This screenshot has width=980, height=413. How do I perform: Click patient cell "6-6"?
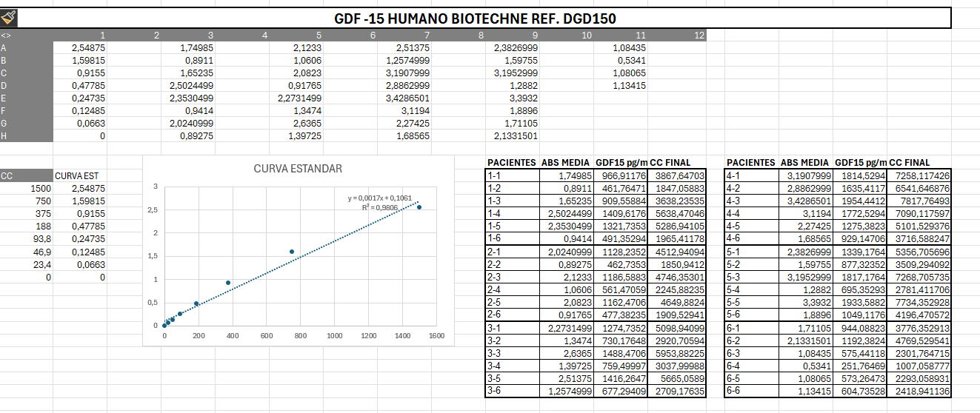tap(752, 391)
